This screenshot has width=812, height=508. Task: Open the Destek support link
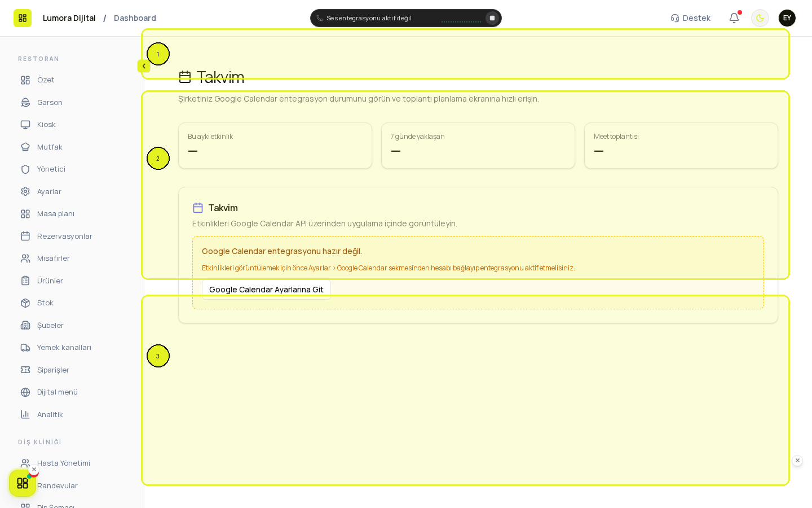click(x=691, y=18)
